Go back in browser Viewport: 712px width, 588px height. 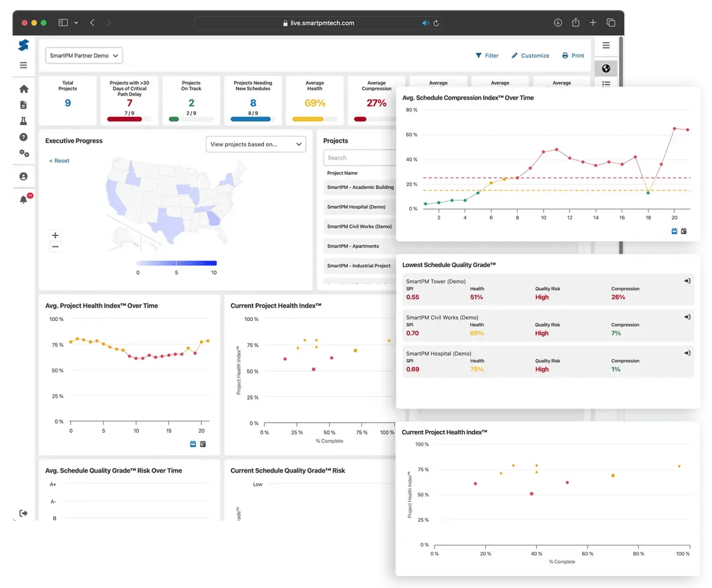(x=92, y=23)
